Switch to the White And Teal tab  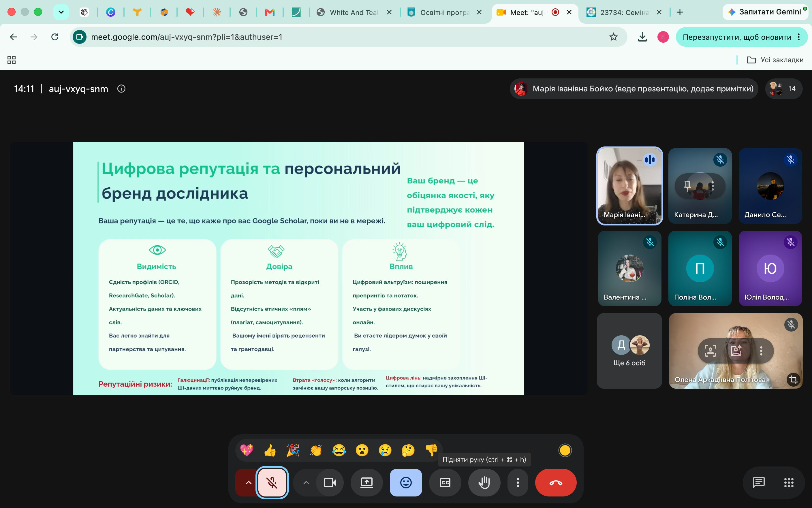[354, 12]
